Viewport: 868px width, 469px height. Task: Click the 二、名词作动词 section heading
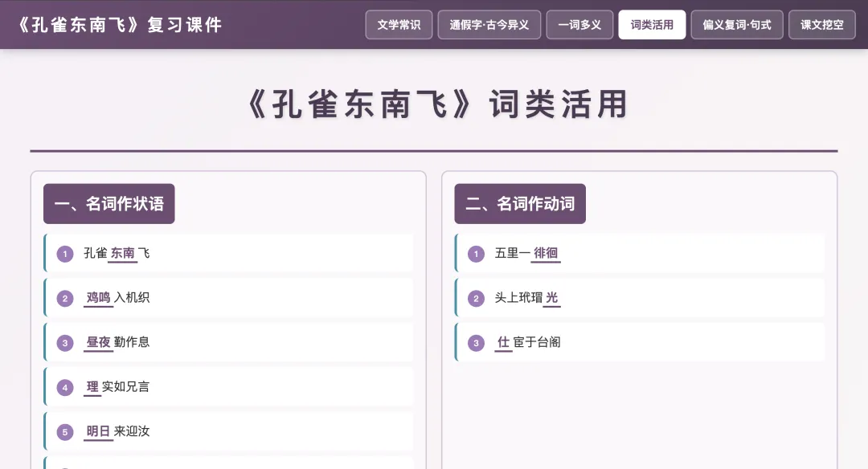click(x=520, y=204)
